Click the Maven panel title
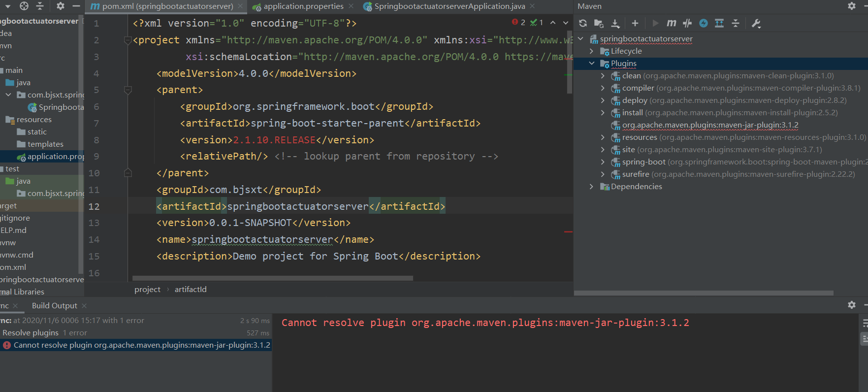The width and height of the screenshot is (868, 392). point(589,6)
